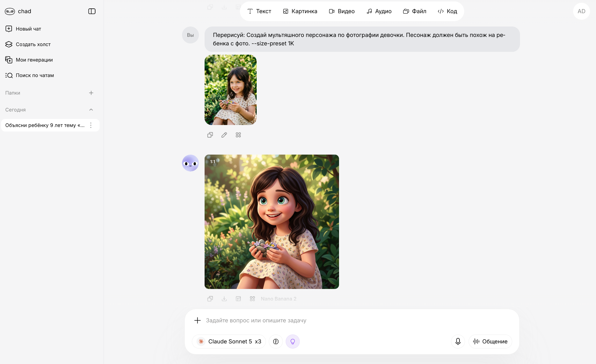Image resolution: width=596 pixels, height=364 pixels.
Task: Open the chad logo home
Action: 18,11
